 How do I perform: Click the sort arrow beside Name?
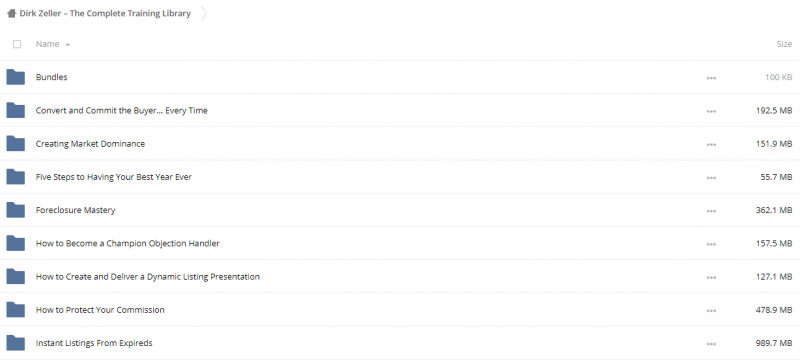(x=67, y=44)
